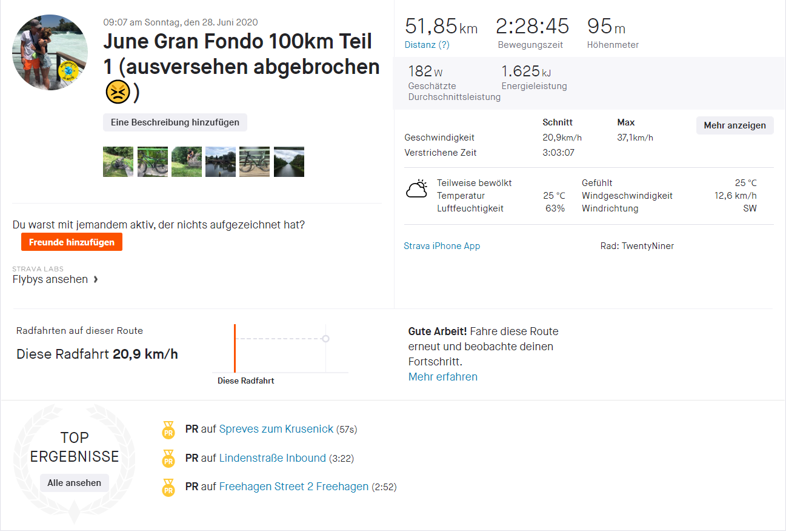Click Eine Beschreibung hinzufügen
The height and width of the screenshot is (532, 786).
[175, 122]
